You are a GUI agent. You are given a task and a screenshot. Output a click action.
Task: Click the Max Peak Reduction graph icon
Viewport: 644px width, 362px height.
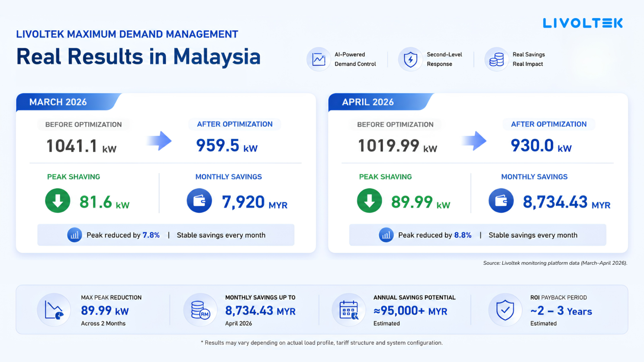tap(54, 310)
